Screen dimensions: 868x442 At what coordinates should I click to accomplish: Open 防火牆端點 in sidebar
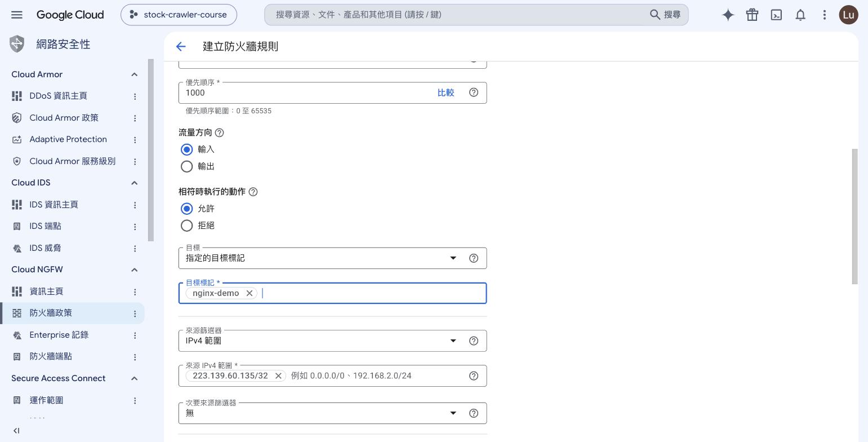coord(51,356)
